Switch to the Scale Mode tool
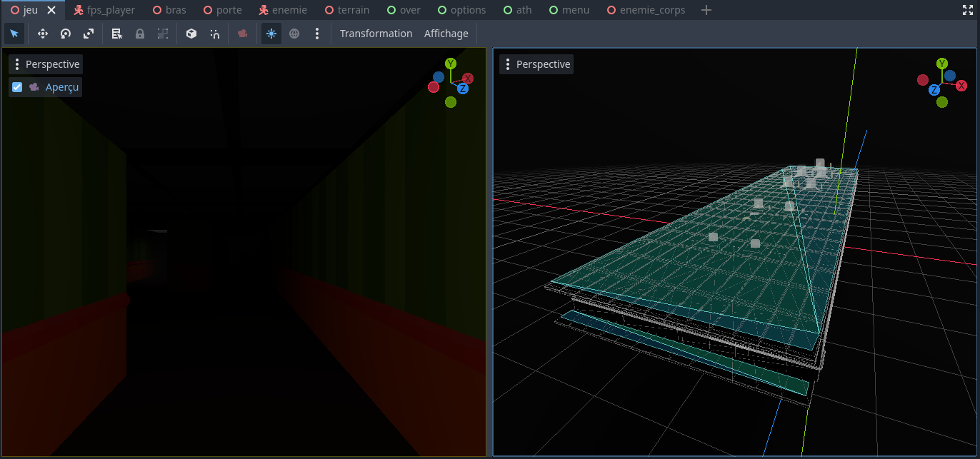This screenshot has height=459, width=980. click(x=89, y=34)
